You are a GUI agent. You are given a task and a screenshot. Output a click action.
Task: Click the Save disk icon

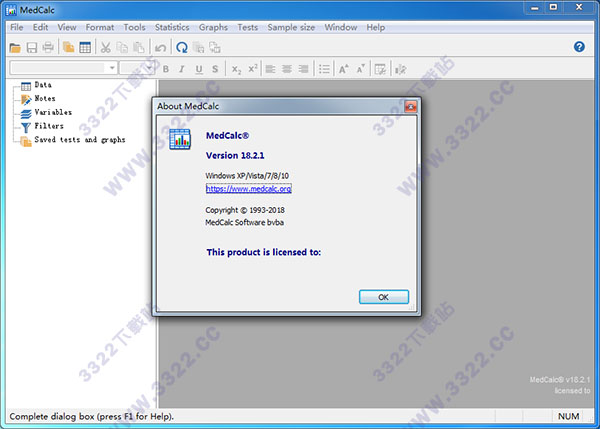[x=31, y=47]
